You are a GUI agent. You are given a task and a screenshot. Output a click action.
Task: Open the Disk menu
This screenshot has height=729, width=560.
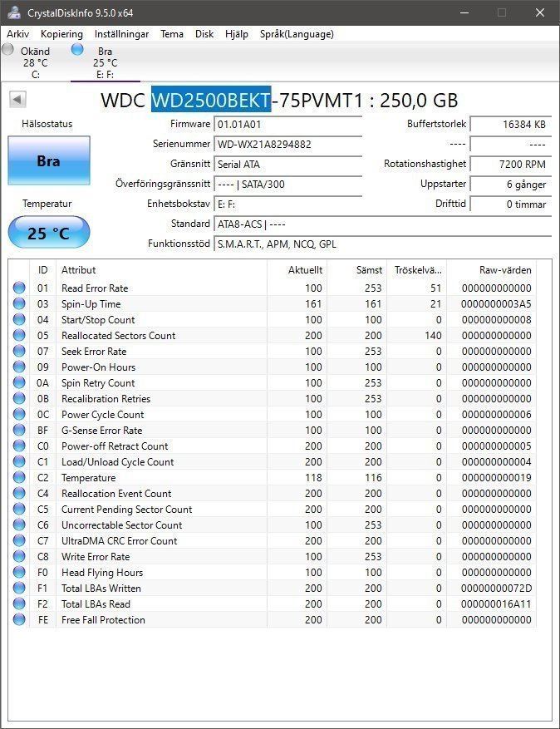point(204,34)
